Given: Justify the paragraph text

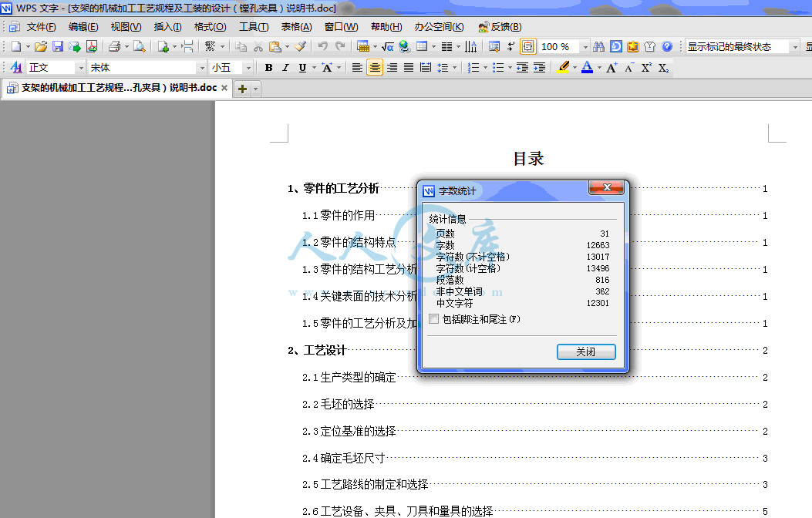Looking at the screenshot, I should 409,68.
